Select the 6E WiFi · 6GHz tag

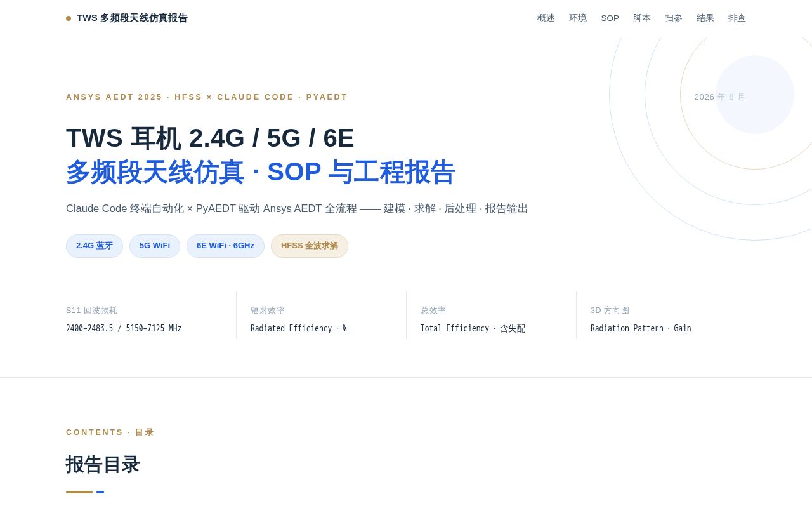pos(225,246)
